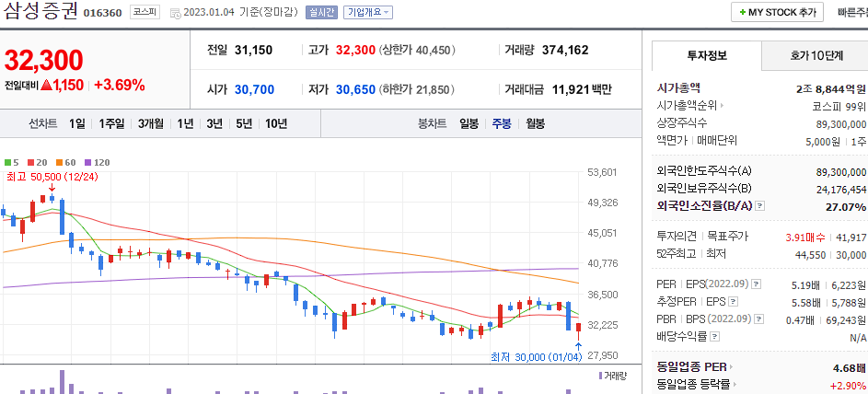
Task: Click the change rate +3.69%
Action: pos(120,86)
